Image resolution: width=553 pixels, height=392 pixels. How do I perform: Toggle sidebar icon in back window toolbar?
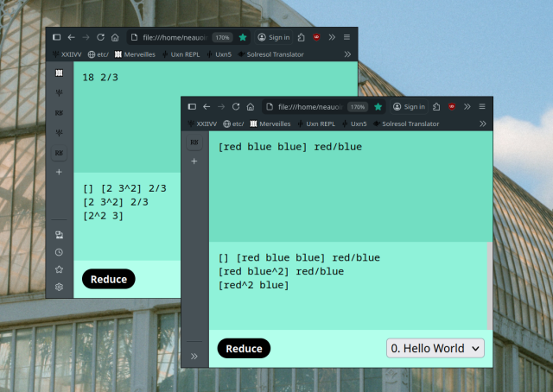click(x=56, y=37)
